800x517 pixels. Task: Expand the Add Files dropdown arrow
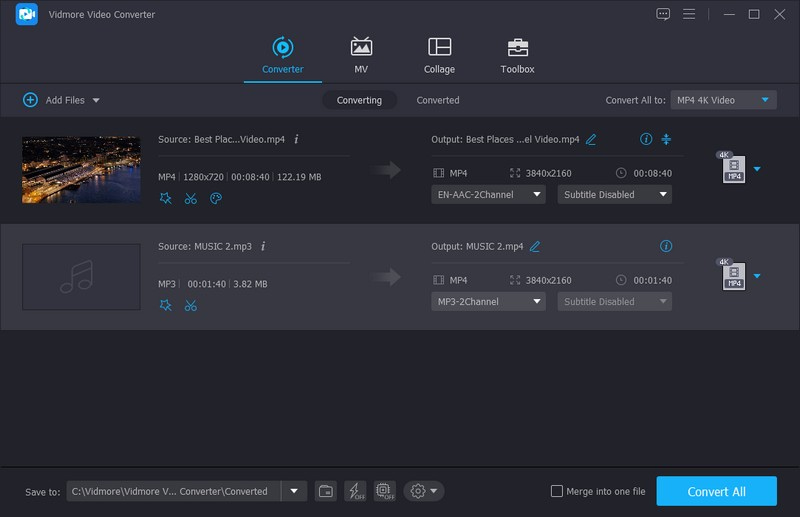point(96,101)
